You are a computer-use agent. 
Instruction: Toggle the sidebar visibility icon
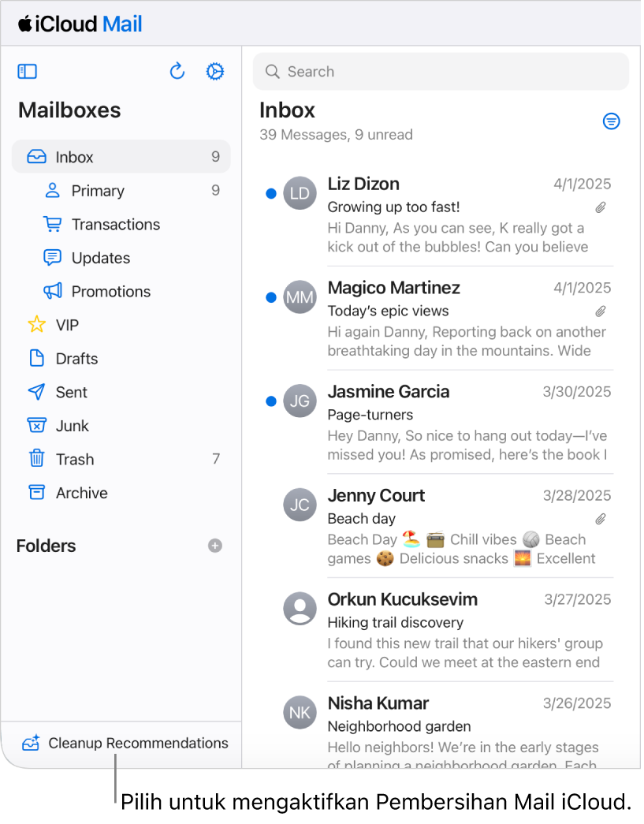pos(28,72)
